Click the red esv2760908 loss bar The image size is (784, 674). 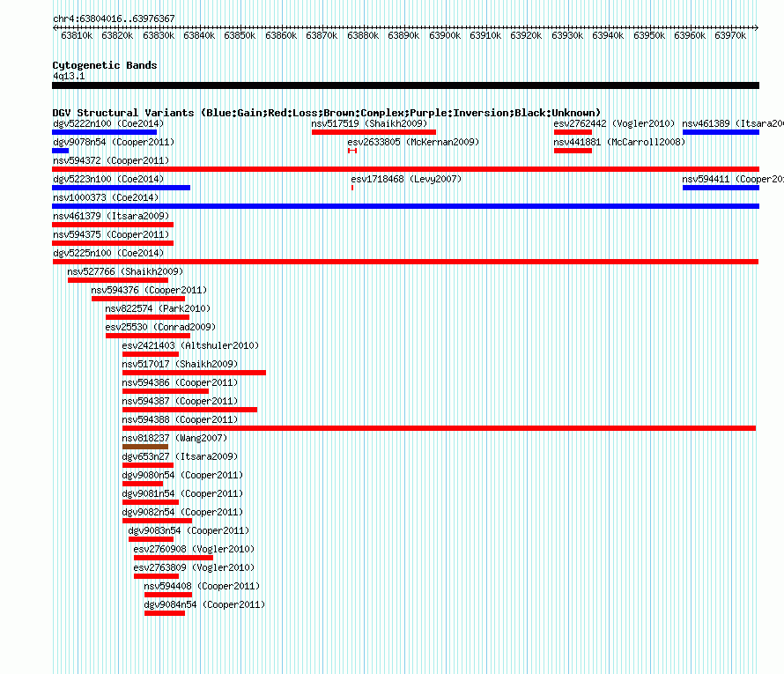[174, 558]
